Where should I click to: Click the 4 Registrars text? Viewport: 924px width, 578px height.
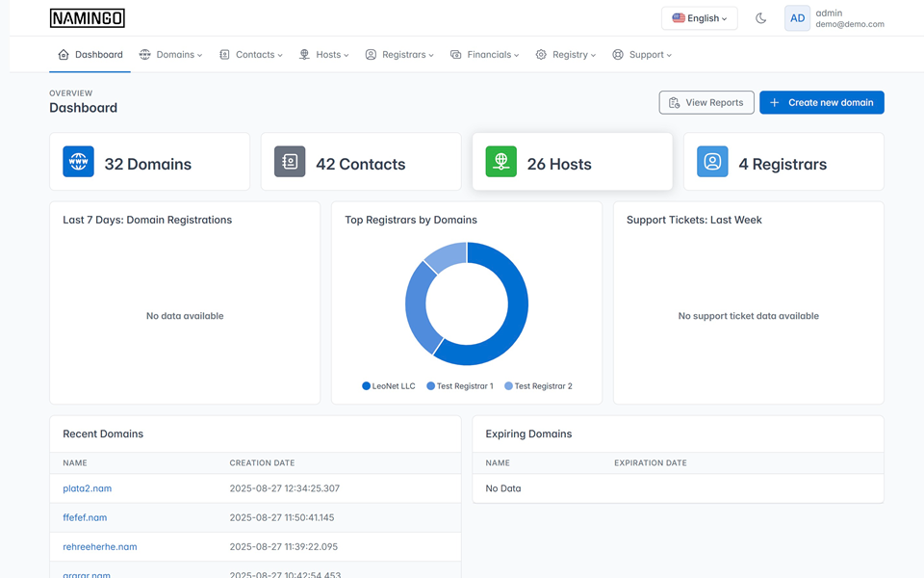(783, 164)
